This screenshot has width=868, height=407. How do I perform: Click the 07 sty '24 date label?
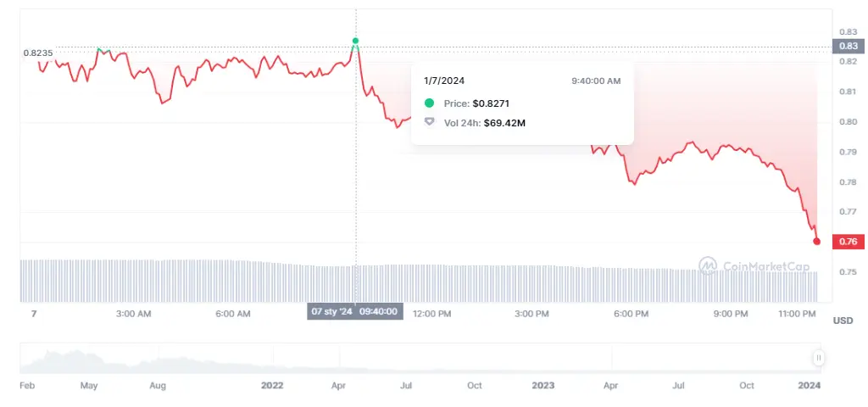pos(331,312)
